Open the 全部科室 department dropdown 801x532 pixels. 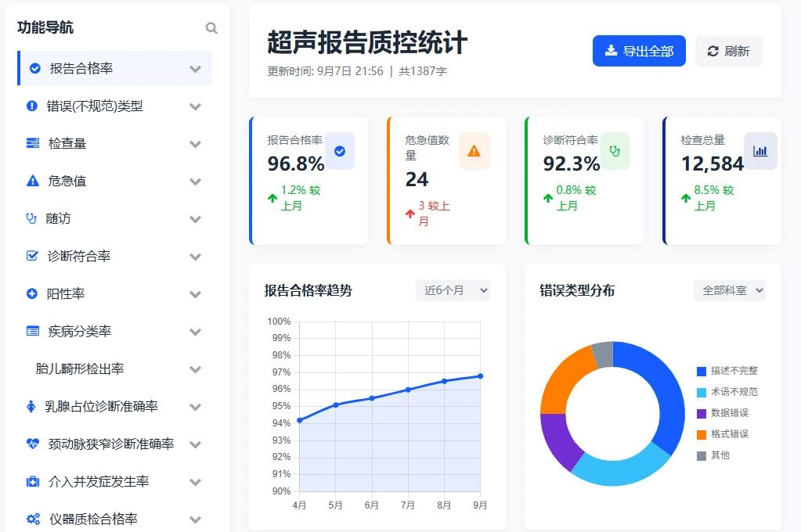click(729, 290)
